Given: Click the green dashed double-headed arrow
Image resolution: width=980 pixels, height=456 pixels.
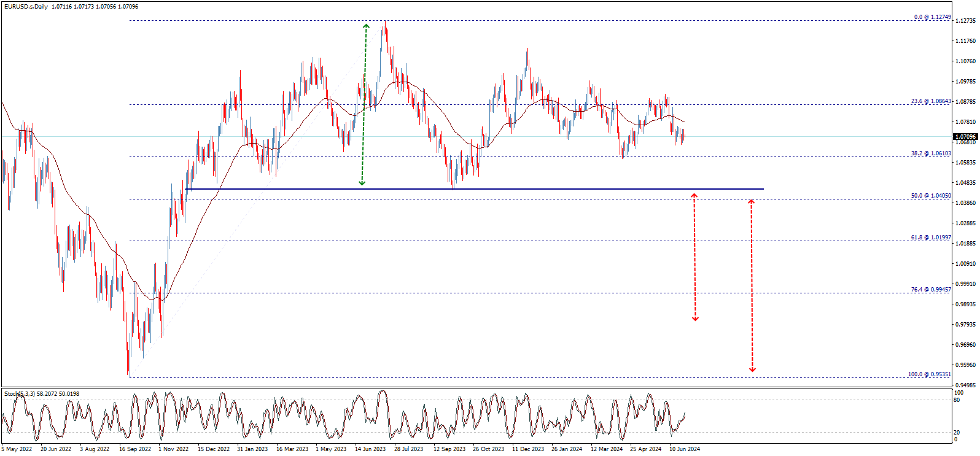Looking at the screenshot, I should pyautogui.click(x=364, y=104).
